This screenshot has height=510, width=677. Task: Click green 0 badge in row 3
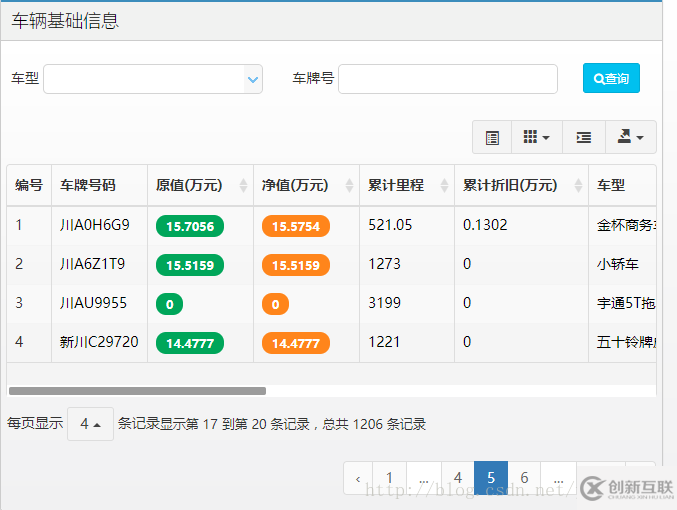pos(169,304)
